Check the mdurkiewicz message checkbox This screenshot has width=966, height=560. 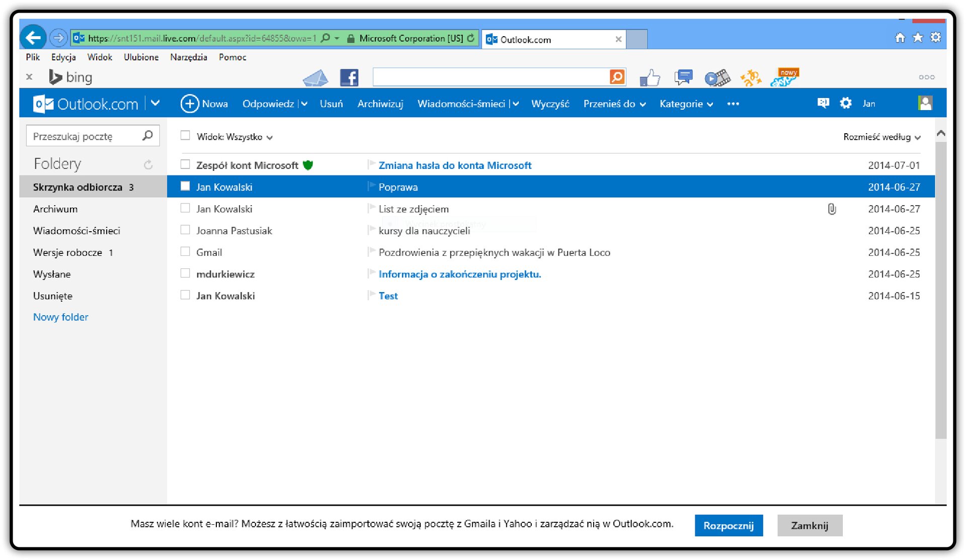(x=185, y=273)
